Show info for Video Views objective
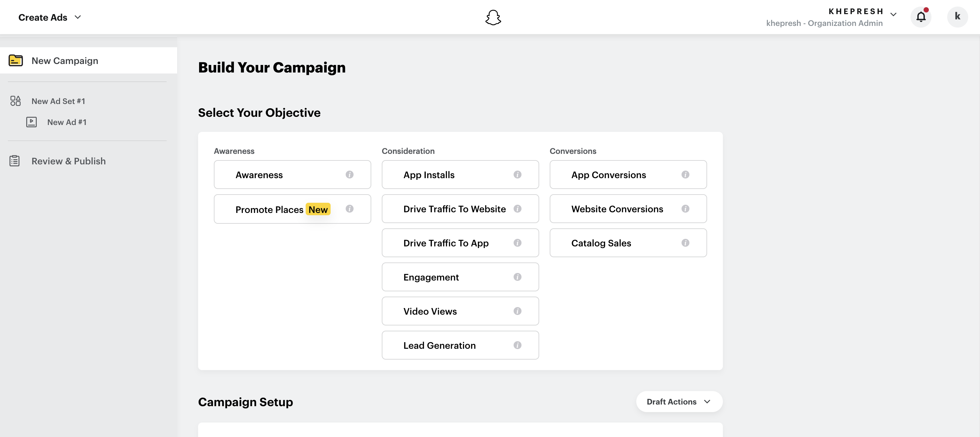This screenshot has width=980, height=437. tap(517, 311)
